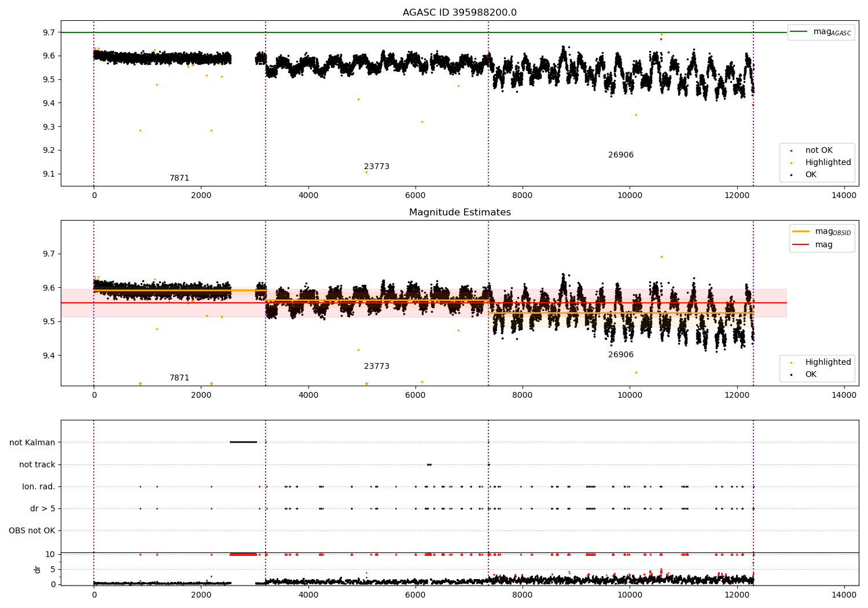Click the 9.4 tick in Magnitude Estimates plot
The image size is (868, 608).
49,356
